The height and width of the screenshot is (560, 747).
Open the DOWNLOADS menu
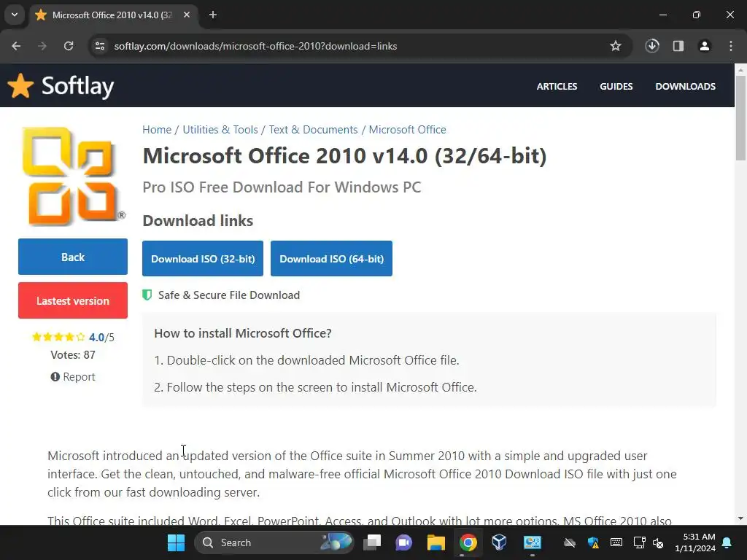(685, 86)
